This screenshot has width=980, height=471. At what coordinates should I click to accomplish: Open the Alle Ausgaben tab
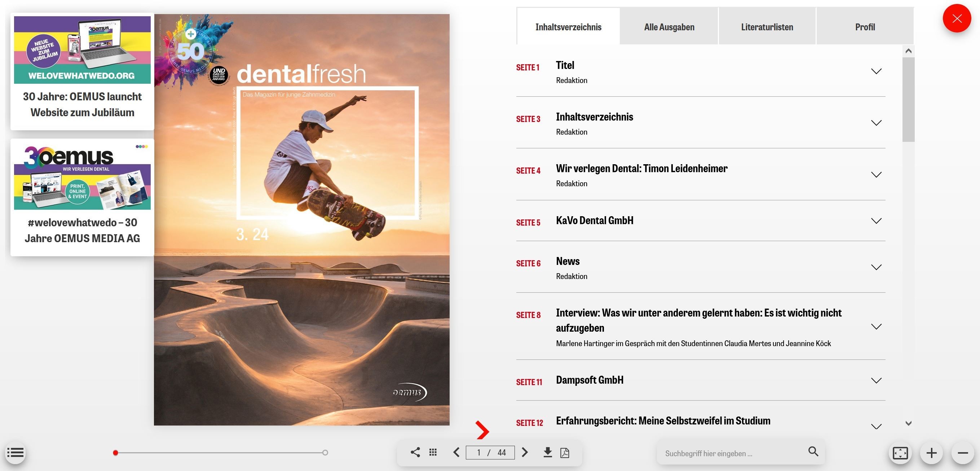[669, 27]
